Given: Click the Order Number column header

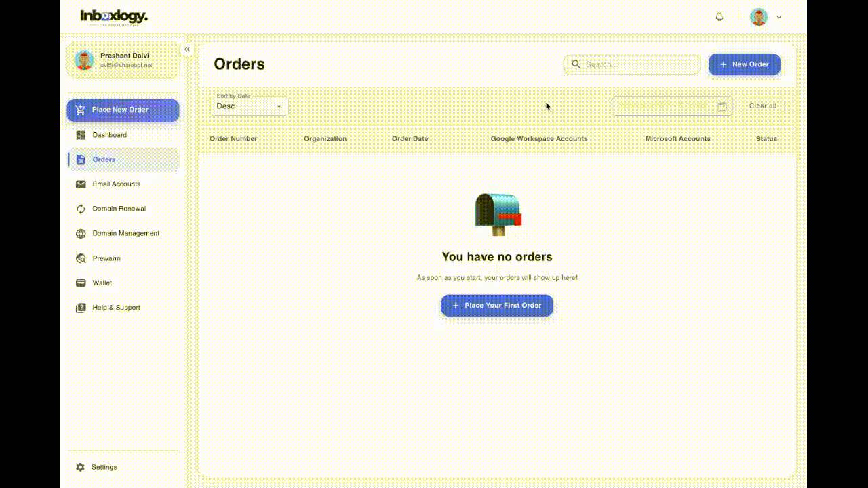Looking at the screenshot, I should click(233, 138).
